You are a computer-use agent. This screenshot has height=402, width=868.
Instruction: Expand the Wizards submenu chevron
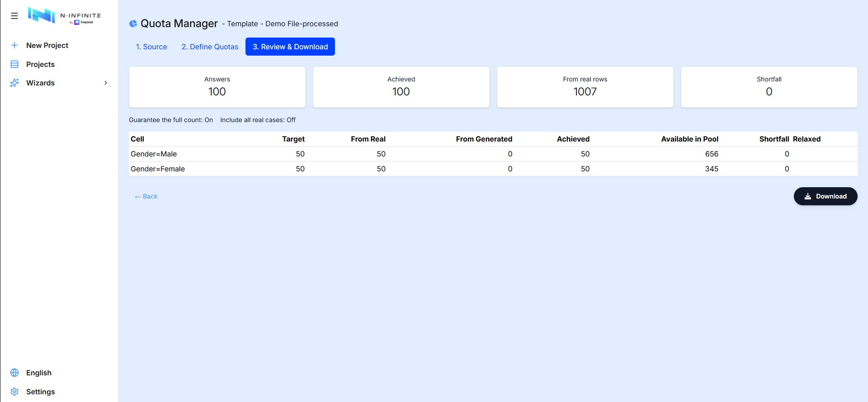[x=106, y=83]
